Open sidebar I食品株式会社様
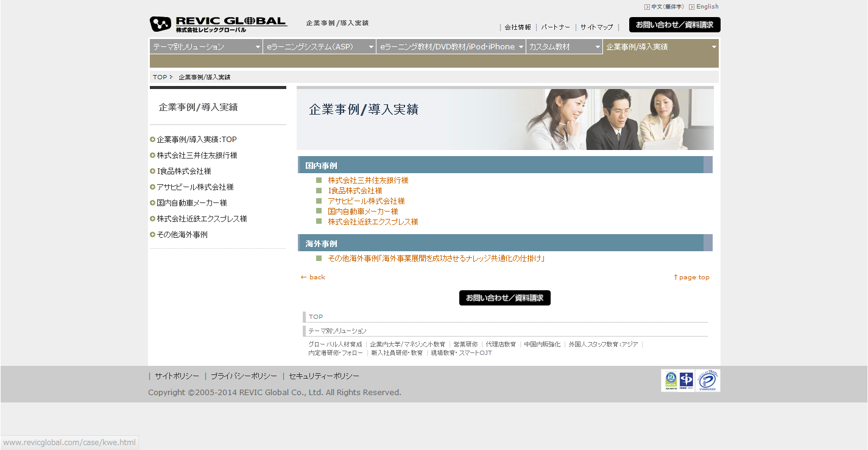Screen dimensions: 868x450 pos(184,171)
